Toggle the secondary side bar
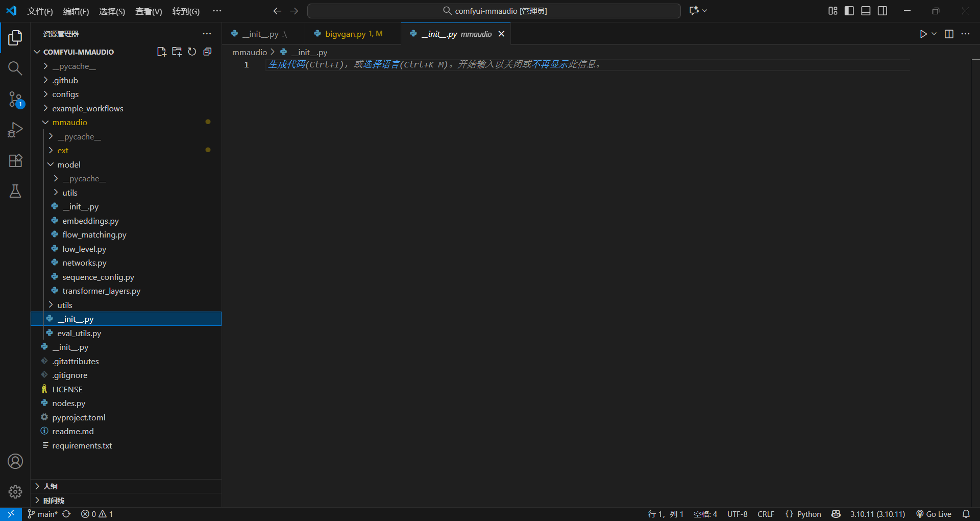Viewport: 980px width, 521px height. point(882,11)
